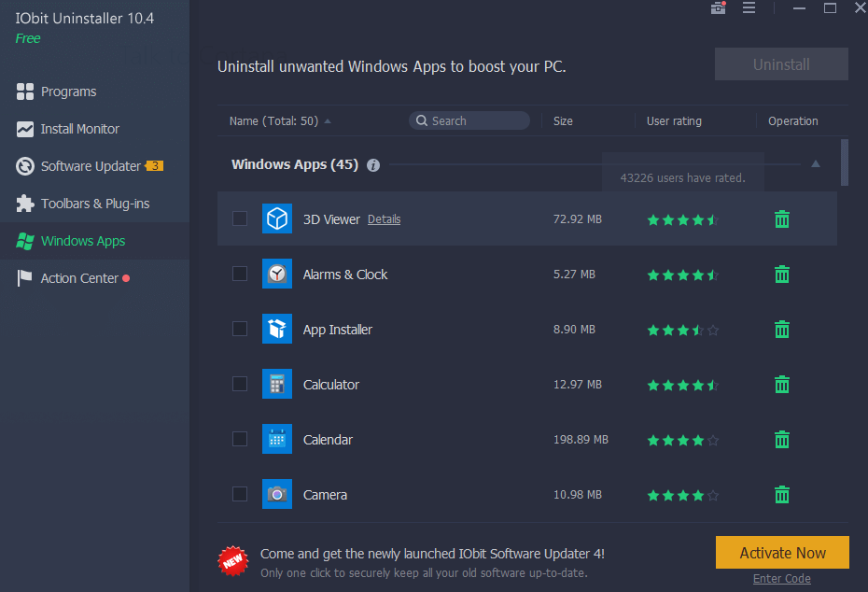This screenshot has height=592, width=868.
Task: Open the main menu icon
Action: [x=749, y=7]
